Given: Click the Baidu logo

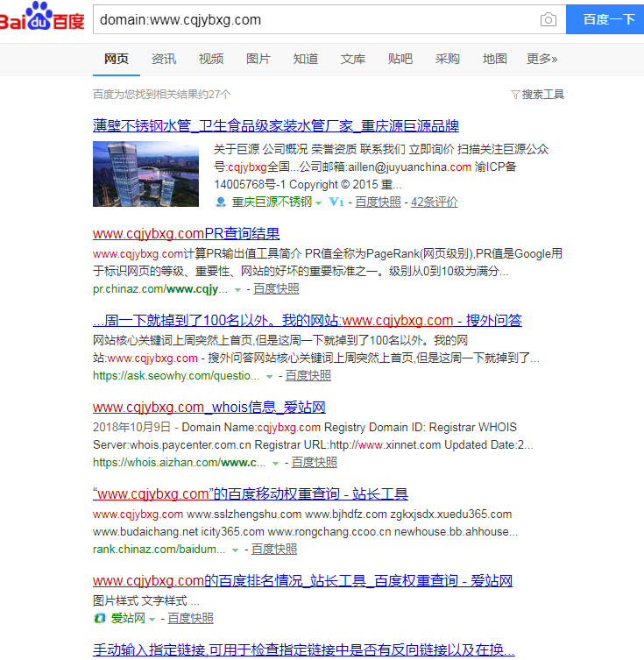Looking at the screenshot, I should pos(41,17).
